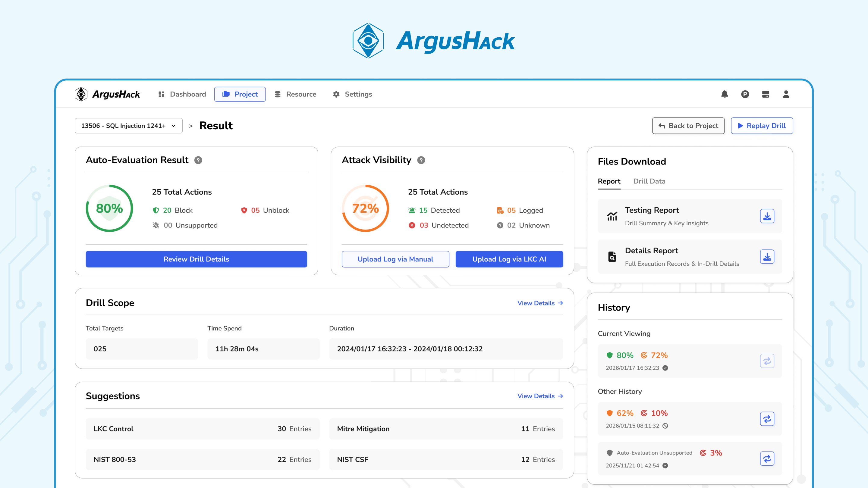Click the 80% circular gauge

tap(109, 208)
